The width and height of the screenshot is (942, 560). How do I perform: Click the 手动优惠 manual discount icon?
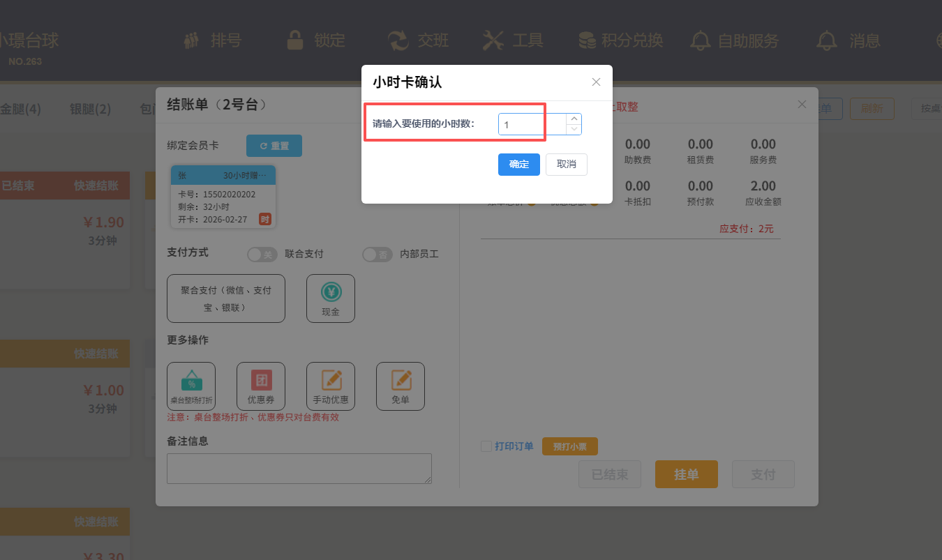coord(331,380)
